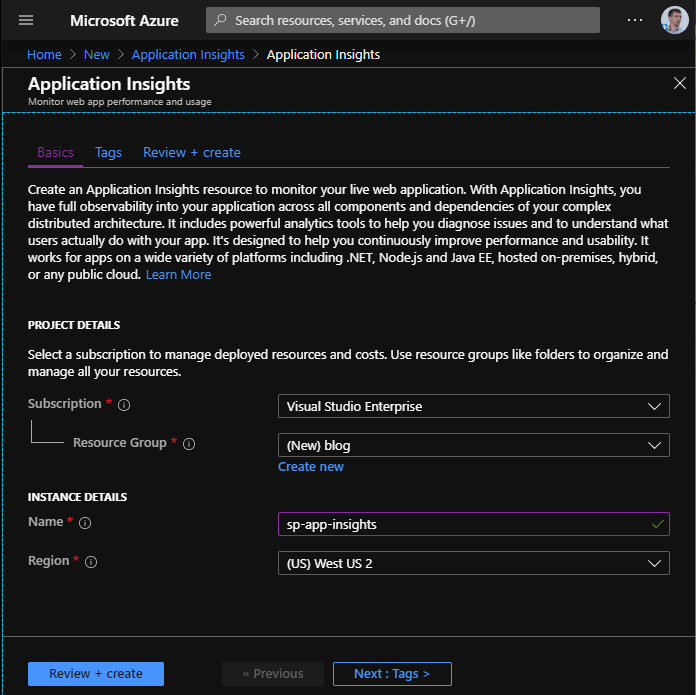696x695 pixels.
Task: Click the Microsoft Azure title
Action: pyautogui.click(x=124, y=20)
